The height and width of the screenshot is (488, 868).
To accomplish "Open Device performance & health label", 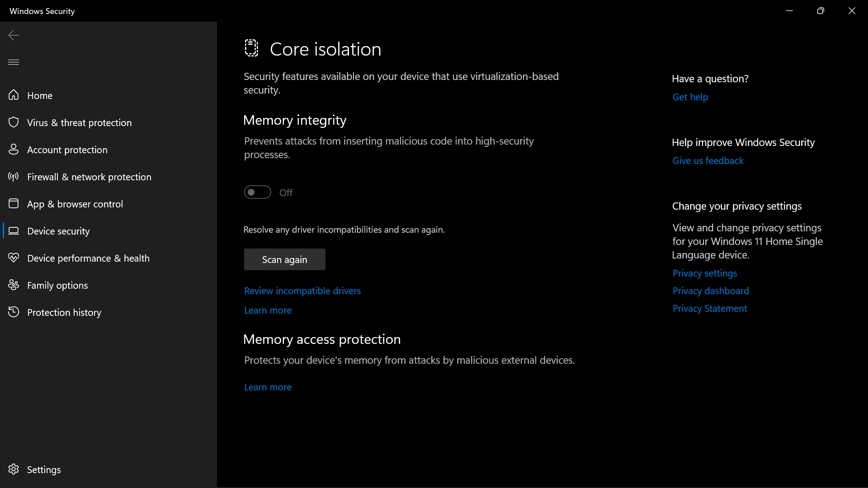I will [x=88, y=258].
